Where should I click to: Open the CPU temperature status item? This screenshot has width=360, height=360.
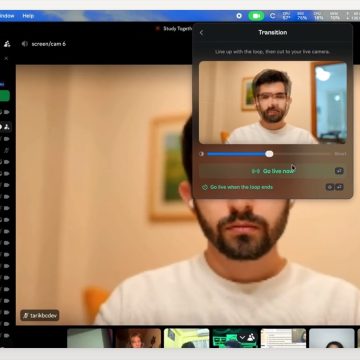[286, 16]
